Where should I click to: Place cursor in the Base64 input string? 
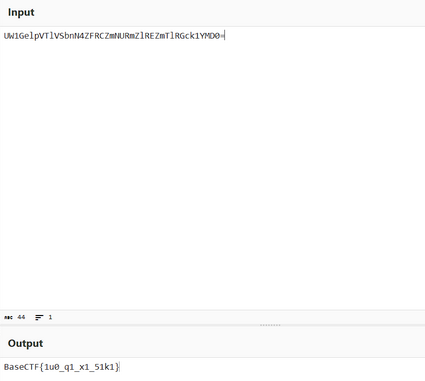tap(114, 36)
